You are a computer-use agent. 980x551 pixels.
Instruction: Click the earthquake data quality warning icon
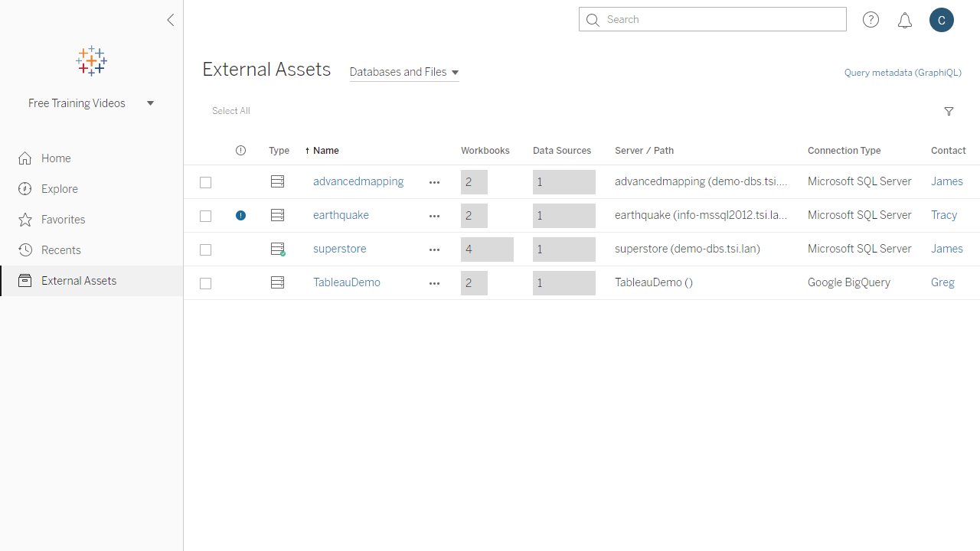240,216
